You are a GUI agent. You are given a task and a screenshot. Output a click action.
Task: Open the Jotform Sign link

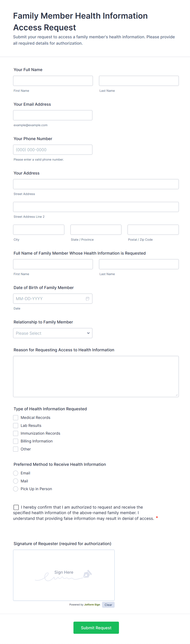coord(92,604)
